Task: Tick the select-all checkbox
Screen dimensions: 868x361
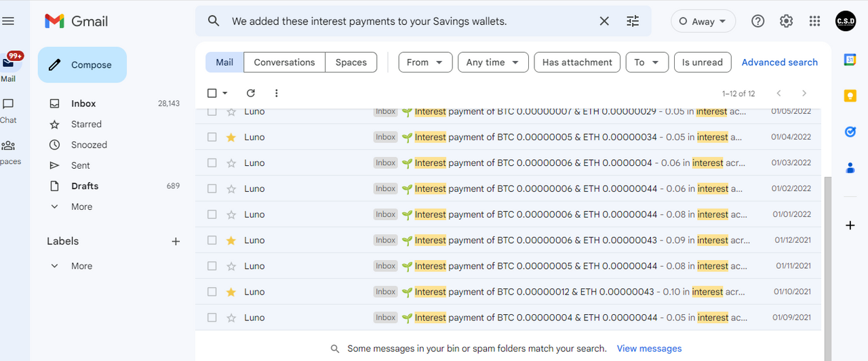Action: tap(212, 93)
